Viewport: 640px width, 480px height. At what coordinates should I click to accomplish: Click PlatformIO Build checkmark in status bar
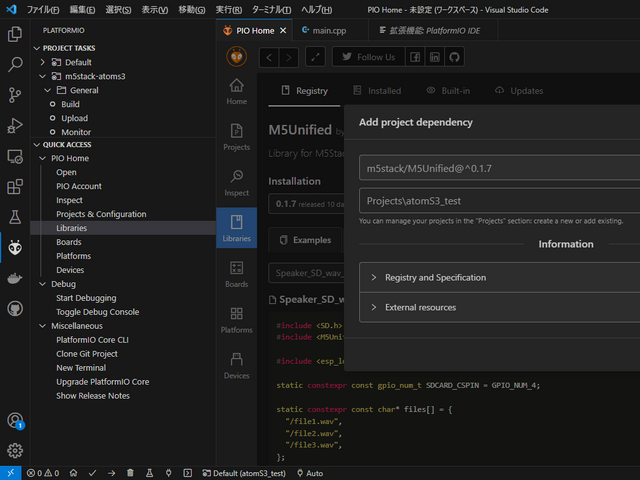[92, 473]
